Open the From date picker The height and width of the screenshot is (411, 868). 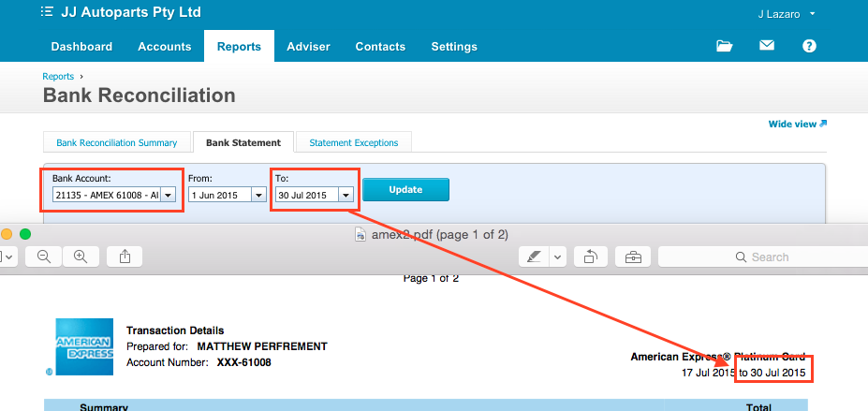tap(258, 195)
